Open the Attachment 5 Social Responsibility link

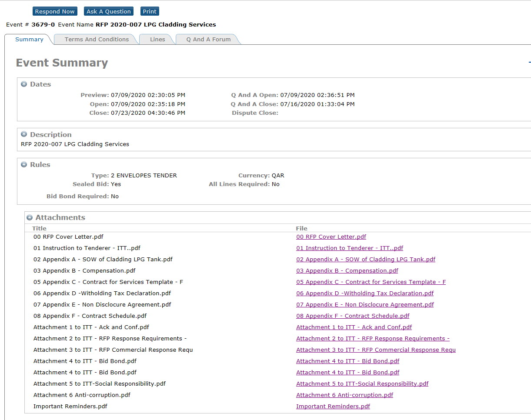[x=362, y=384]
